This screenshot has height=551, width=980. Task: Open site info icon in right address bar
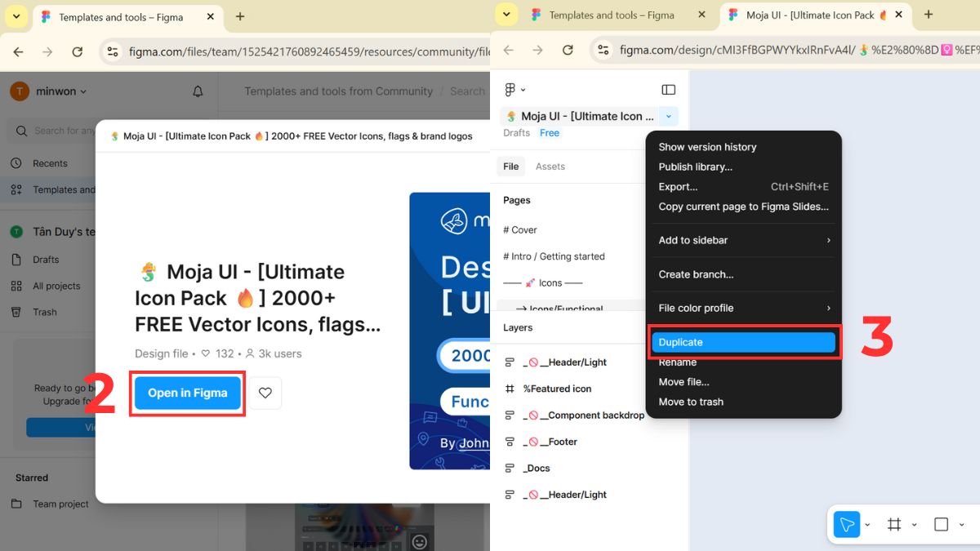click(604, 50)
